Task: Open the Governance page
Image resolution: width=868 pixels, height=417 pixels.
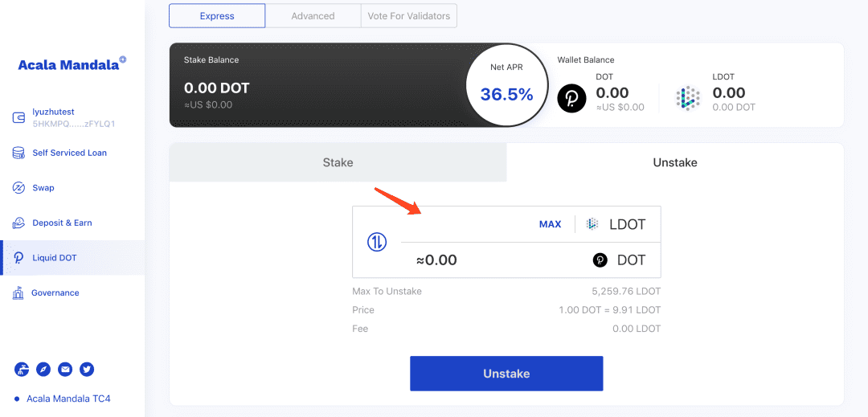Action: click(55, 292)
